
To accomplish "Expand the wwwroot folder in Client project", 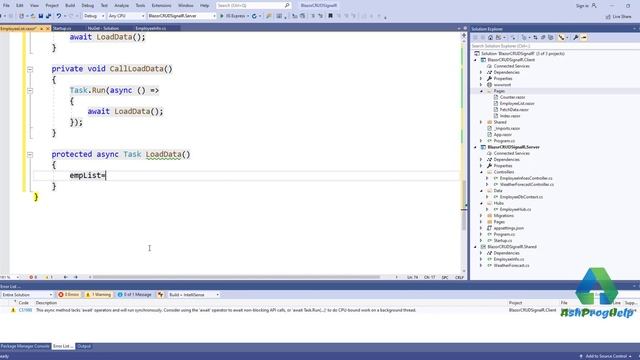I will [481, 85].
